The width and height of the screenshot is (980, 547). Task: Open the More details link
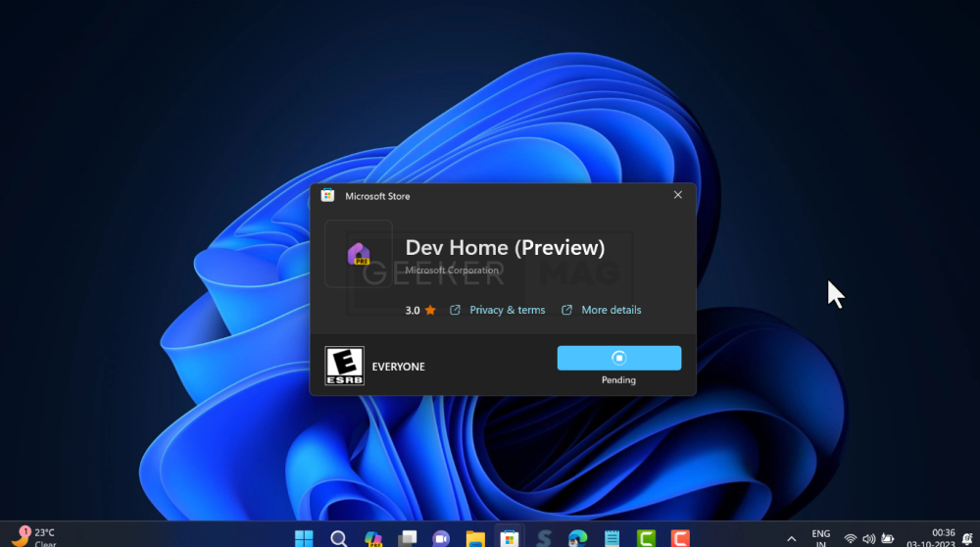[x=611, y=310]
